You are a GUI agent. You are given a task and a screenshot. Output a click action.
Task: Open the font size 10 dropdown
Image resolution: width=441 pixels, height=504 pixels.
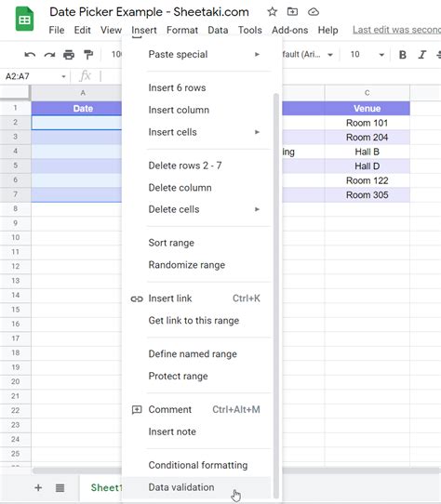(367, 55)
